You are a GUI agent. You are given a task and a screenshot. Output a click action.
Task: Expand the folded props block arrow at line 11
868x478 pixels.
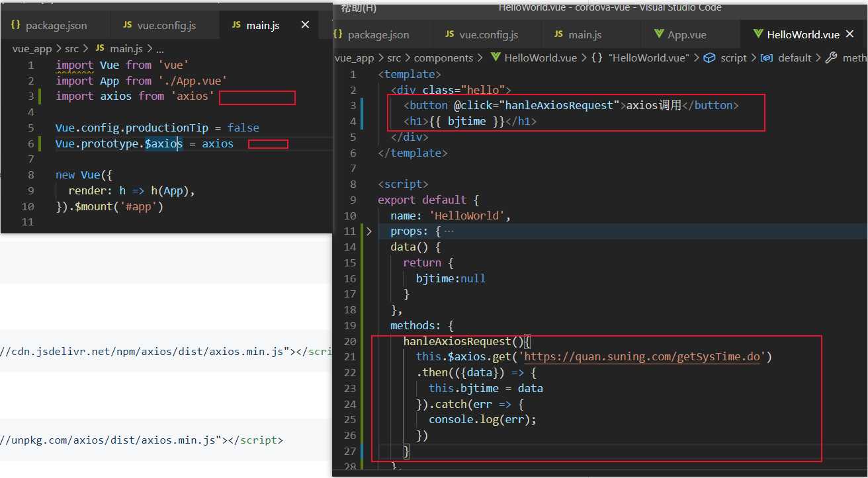[369, 231]
